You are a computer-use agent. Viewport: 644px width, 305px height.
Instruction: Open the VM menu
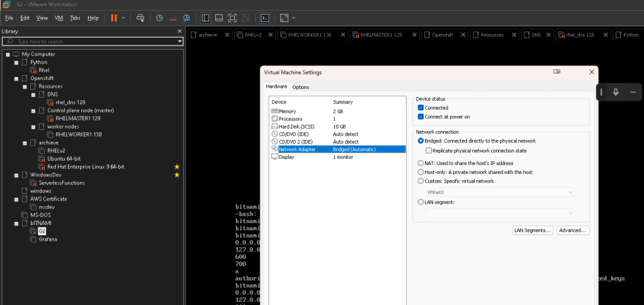click(x=59, y=18)
